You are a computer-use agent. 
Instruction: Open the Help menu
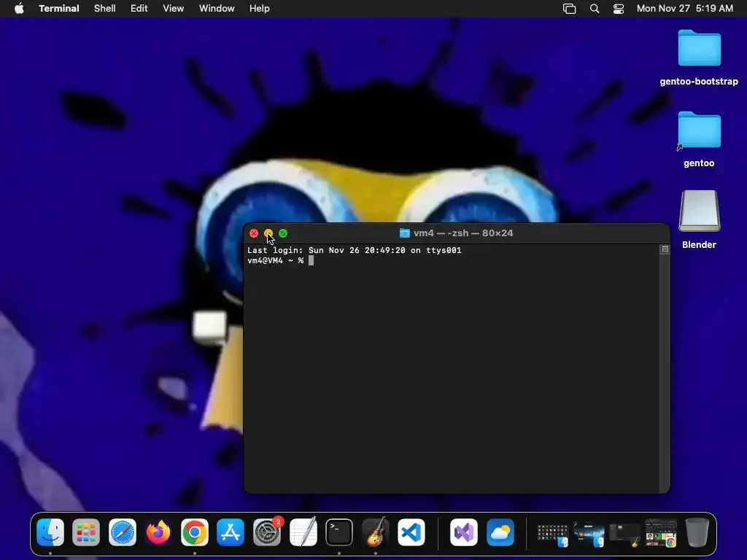[x=260, y=9]
